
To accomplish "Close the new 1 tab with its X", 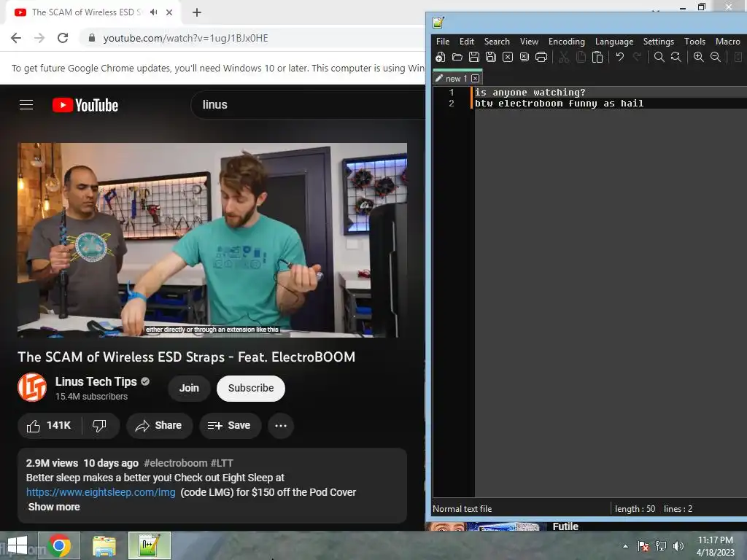I will 475,78.
